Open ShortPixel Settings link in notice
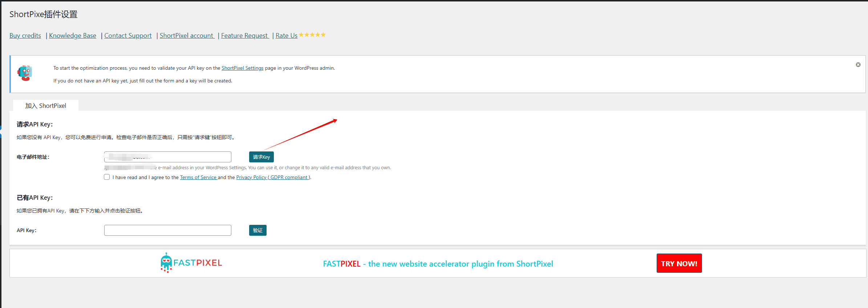868x308 pixels. [x=242, y=68]
